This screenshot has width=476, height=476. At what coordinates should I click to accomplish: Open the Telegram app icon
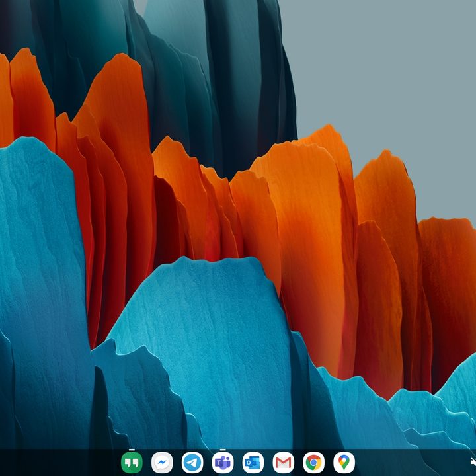192,463
